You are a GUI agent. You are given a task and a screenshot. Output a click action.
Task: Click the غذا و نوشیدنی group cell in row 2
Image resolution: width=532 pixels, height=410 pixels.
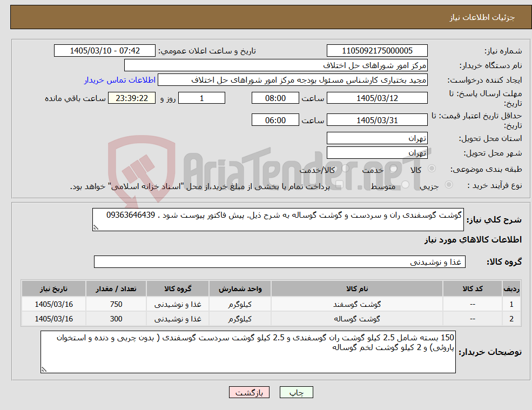coord(178,319)
